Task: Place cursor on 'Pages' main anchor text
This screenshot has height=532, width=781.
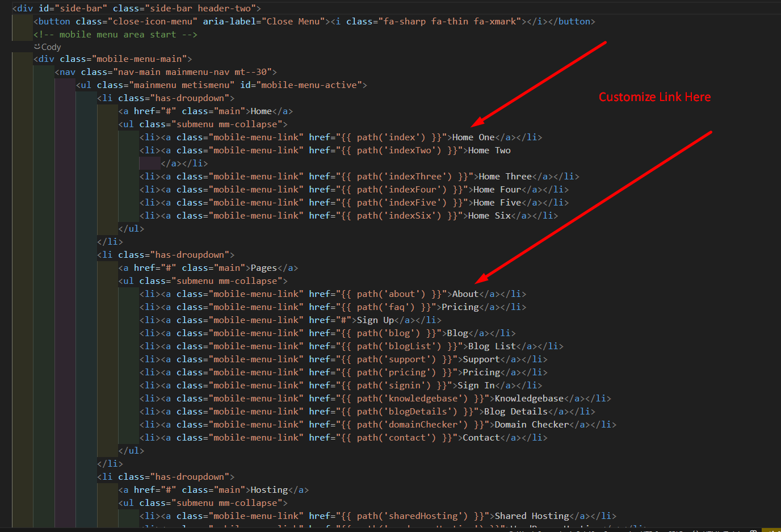Action: click(263, 268)
